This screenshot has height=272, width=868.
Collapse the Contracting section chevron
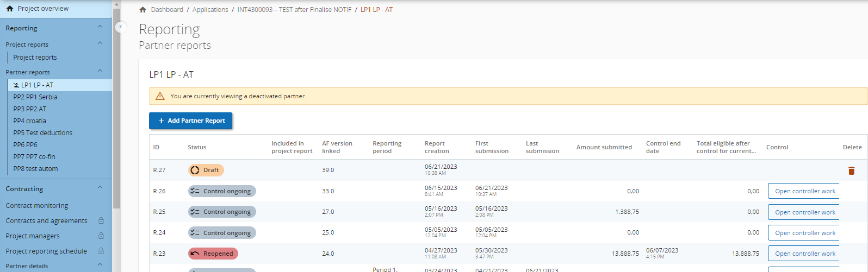click(x=100, y=188)
